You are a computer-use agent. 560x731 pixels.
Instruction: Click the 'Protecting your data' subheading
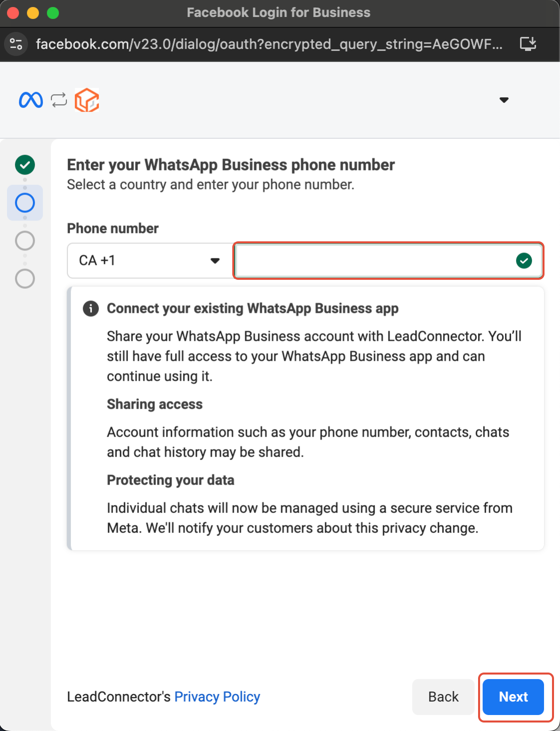170,480
